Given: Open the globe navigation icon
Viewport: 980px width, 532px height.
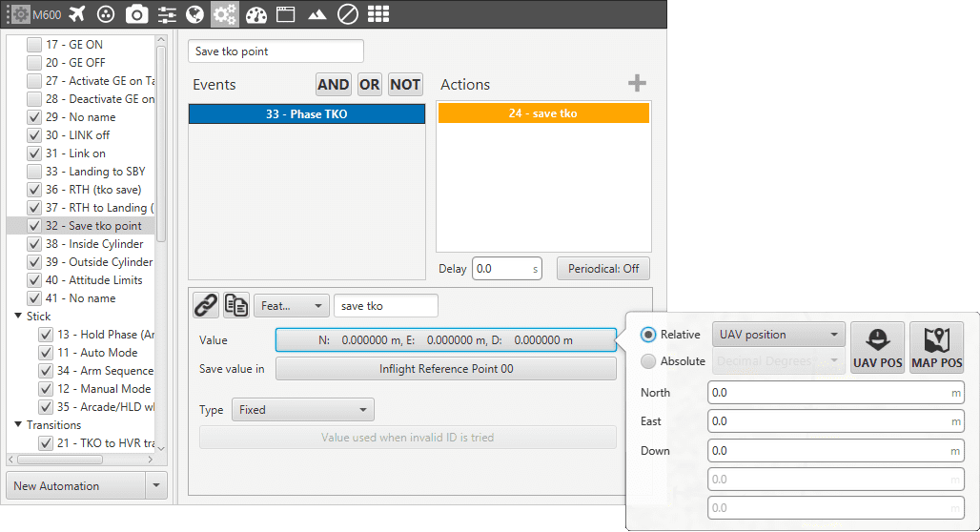Looking at the screenshot, I should tap(195, 13).
